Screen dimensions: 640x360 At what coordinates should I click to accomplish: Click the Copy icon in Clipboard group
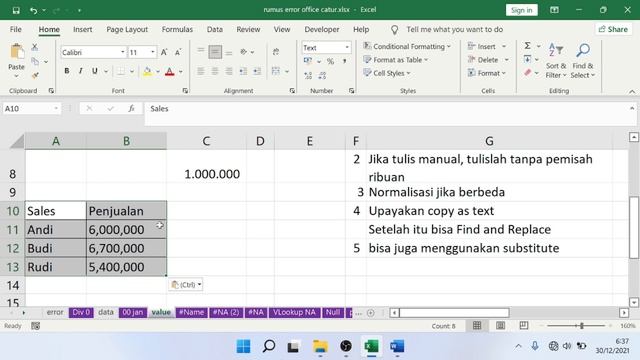click(x=35, y=62)
